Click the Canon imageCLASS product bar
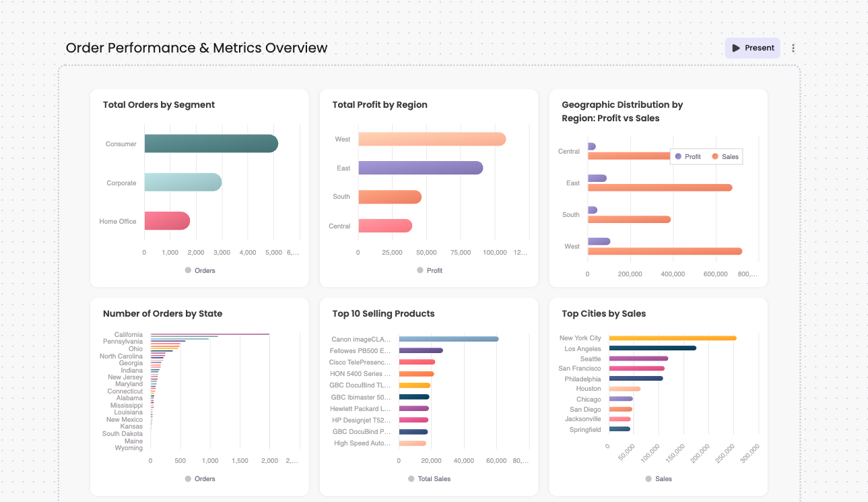The image size is (868, 502). point(448,339)
